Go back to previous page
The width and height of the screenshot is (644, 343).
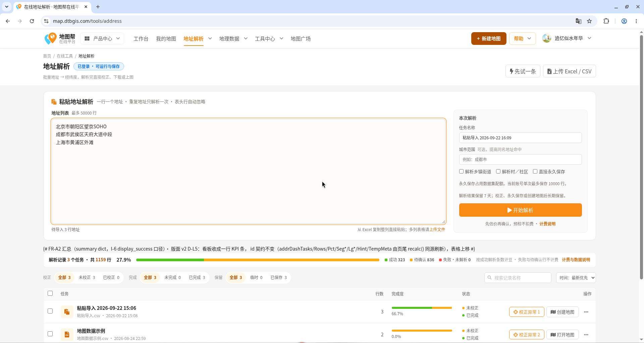tap(8, 21)
